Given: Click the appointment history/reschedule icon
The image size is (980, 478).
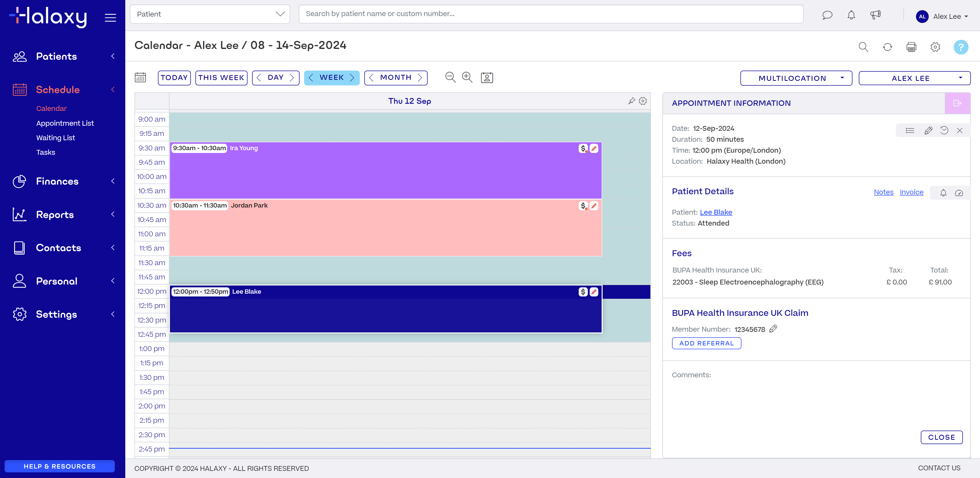Looking at the screenshot, I should click(x=944, y=131).
